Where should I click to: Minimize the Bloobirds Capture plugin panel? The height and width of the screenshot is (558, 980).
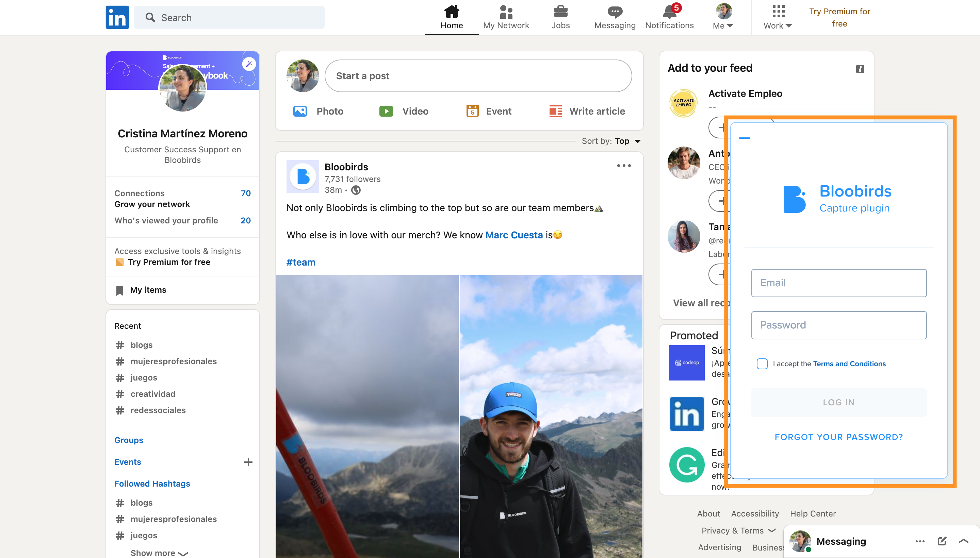point(744,138)
